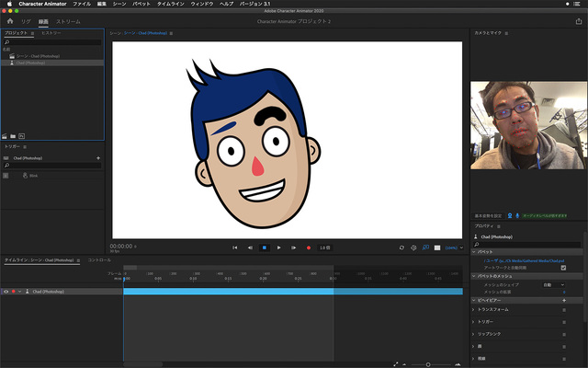The image size is (588, 368).
Task: Add a behavior with the plus icon
Action: pos(563,300)
